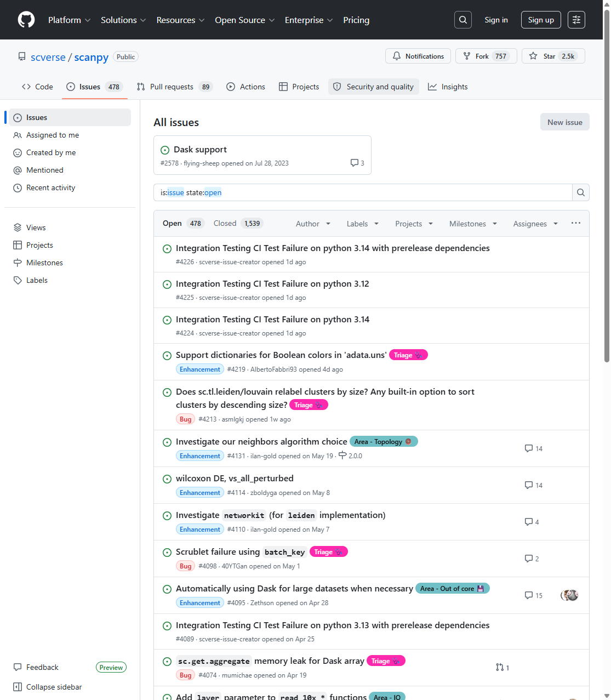Open comments on wilcoxon DE, vs_all_perturbed
Screen dimensions: 611x700
click(x=533, y=485)
